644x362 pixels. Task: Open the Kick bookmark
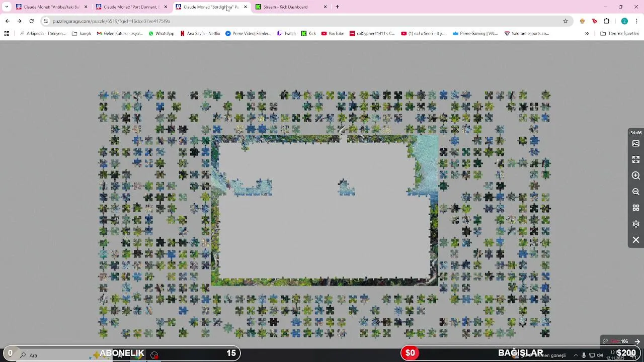[x=308, y=34]
